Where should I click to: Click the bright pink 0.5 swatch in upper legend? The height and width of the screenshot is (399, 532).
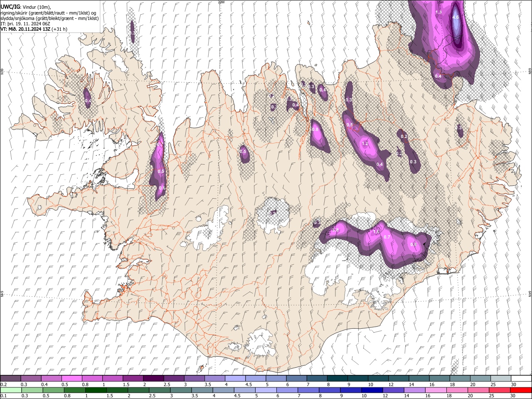click(x=71, y=378)
